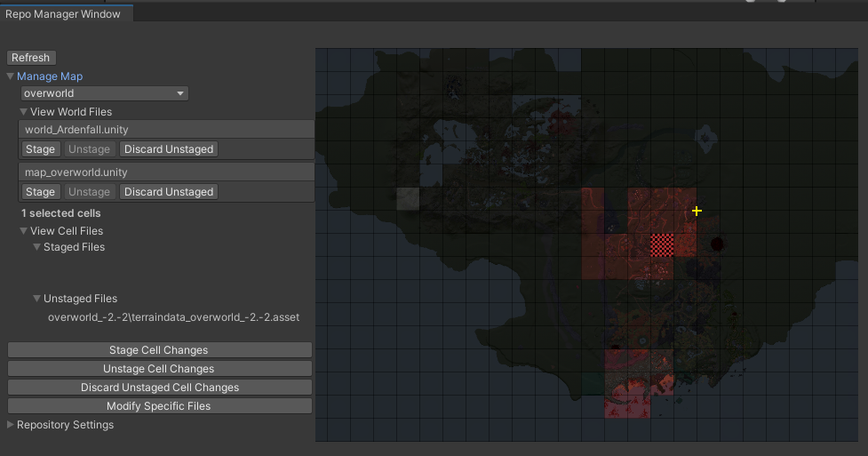Collapse the Unstaged Files list

(37, 299)
